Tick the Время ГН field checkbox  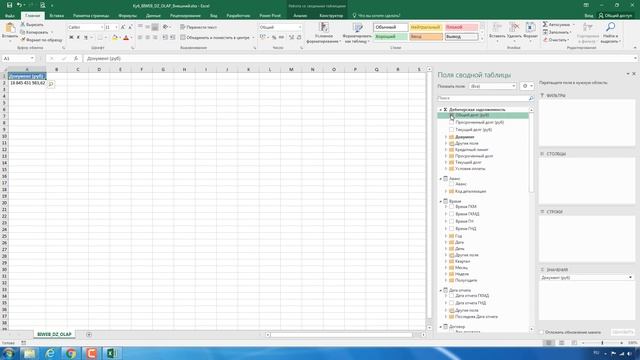452,221
